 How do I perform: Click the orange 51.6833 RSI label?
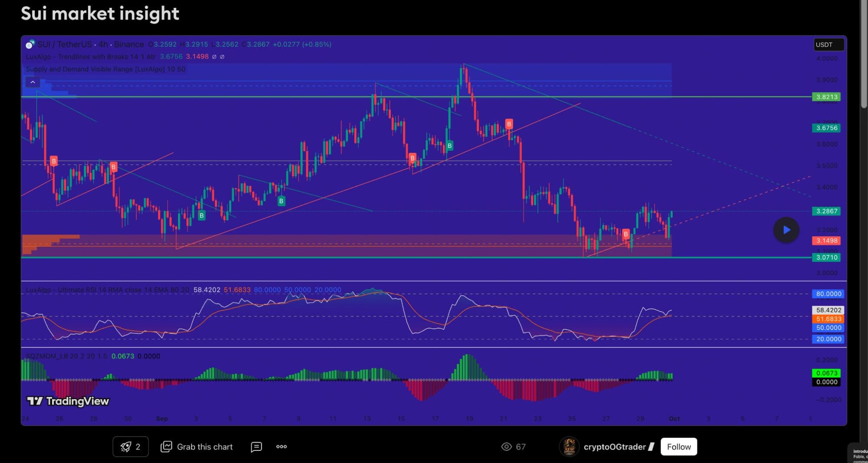tap(828, 319)
